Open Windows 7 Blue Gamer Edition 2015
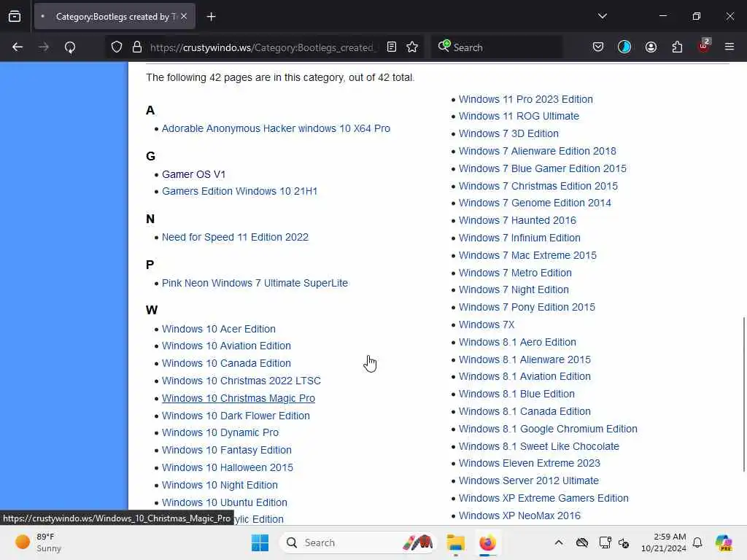This screenshot has height=560, width=747. pyautogui.click(x=543, y=168)
